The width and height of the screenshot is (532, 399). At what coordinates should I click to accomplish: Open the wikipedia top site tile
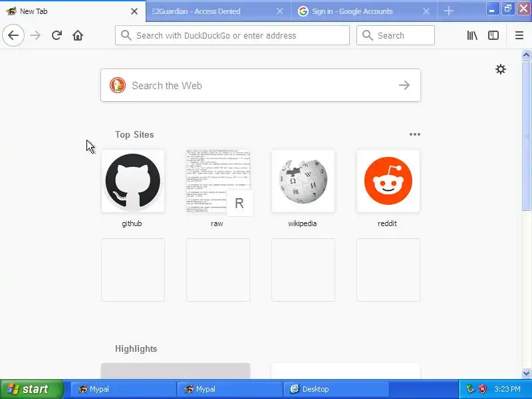(303, 181)
